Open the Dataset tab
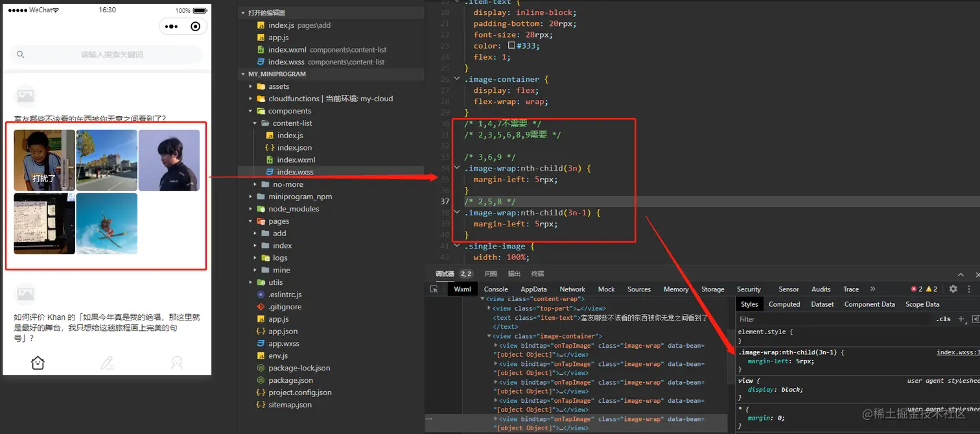This screenshot has height=434, width=980. click(x=822, y=304)
